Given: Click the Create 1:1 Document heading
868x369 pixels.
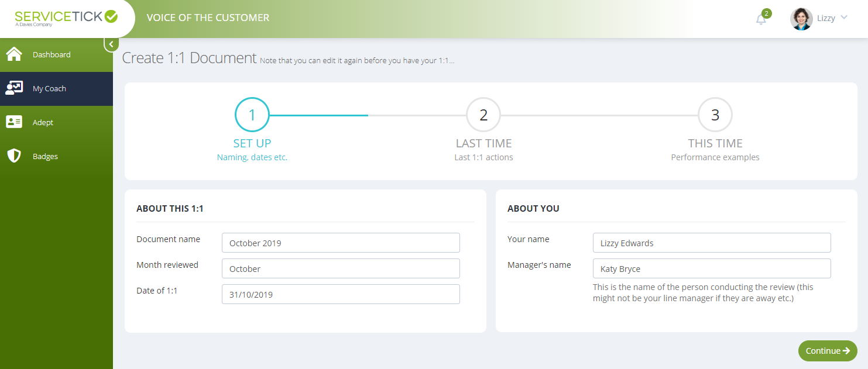Looking at the screenshot, I should 189,58.
